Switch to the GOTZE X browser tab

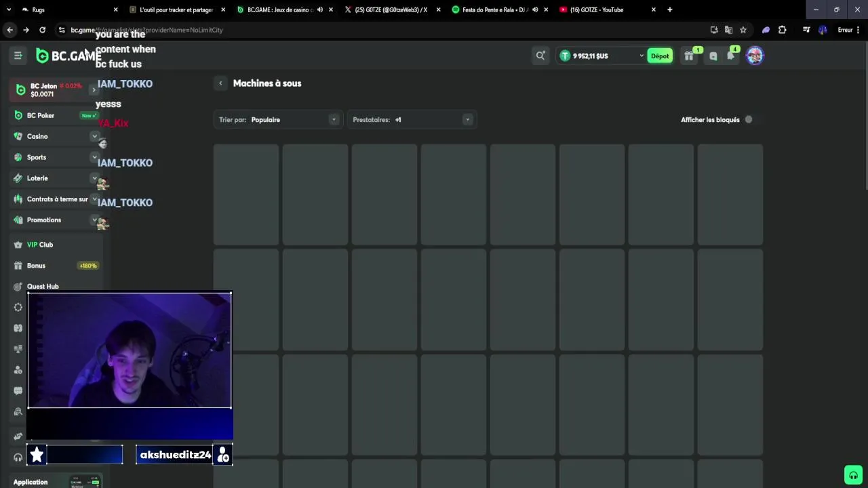(391, 9)
